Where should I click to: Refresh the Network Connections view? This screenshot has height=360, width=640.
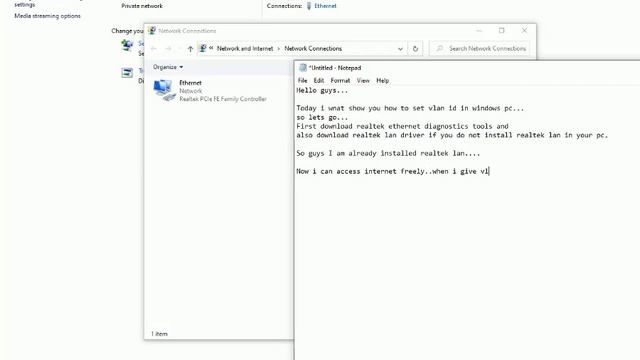point(415,49)
